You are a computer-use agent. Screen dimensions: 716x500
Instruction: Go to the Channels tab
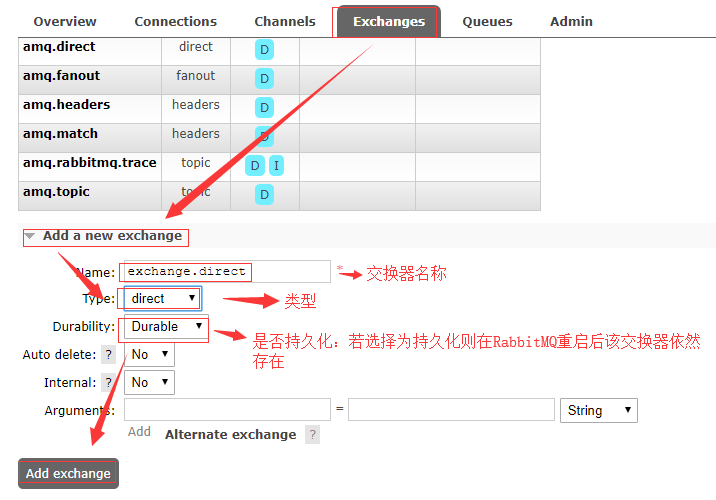coord(285,21)
